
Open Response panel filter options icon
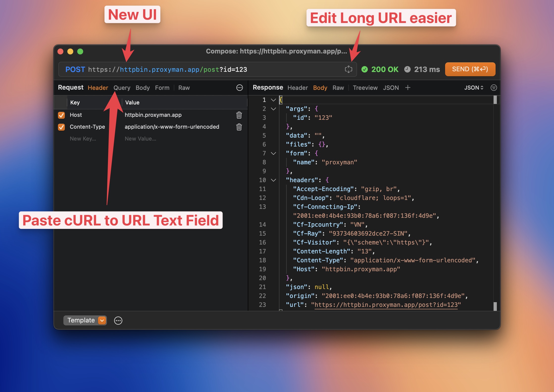494,88
